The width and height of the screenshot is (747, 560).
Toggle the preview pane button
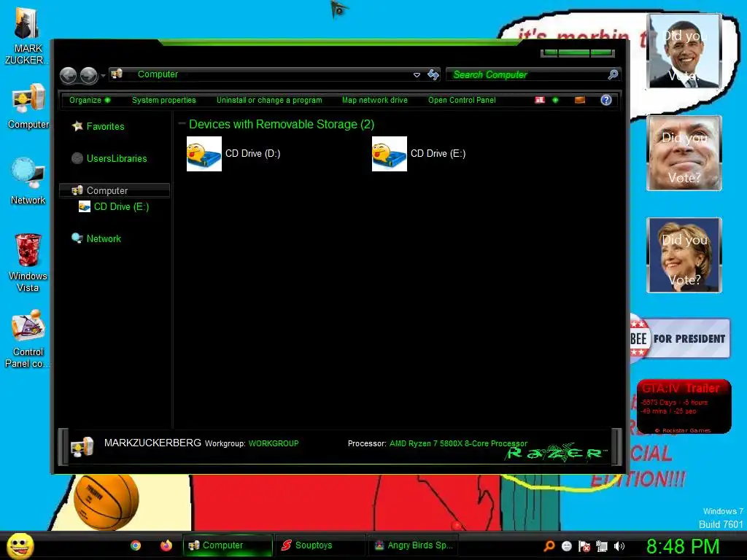pos(580,100)
